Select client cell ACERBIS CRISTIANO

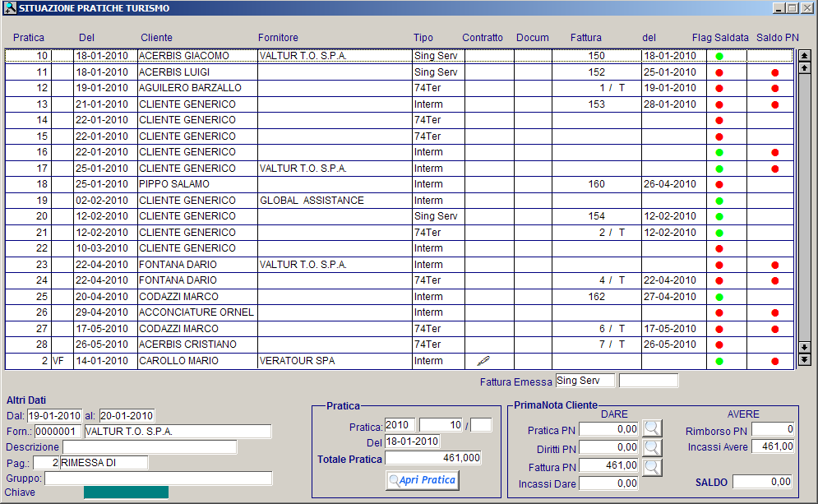pos(197,344)
